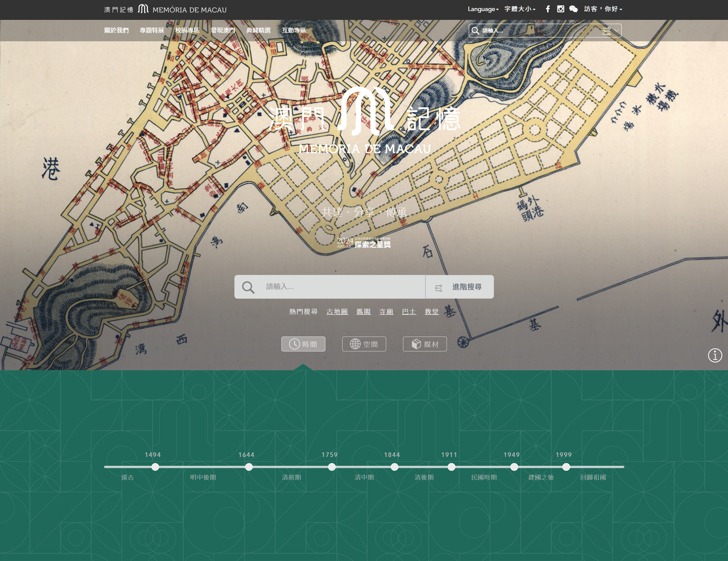Choose the 清中期 period on the timeline
728x561 pixels.
click(x=365, y=477)
